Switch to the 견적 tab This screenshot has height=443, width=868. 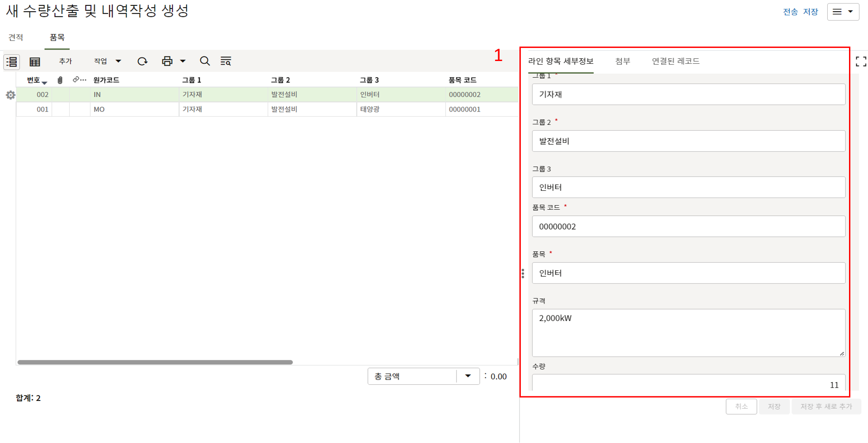[x=16, y=38]
